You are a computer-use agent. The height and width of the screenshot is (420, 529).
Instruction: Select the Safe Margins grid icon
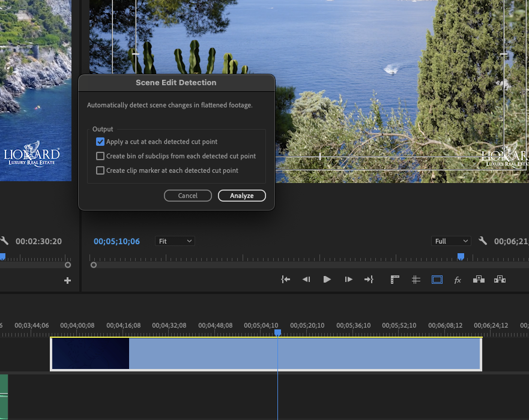[x=416, y=279]
